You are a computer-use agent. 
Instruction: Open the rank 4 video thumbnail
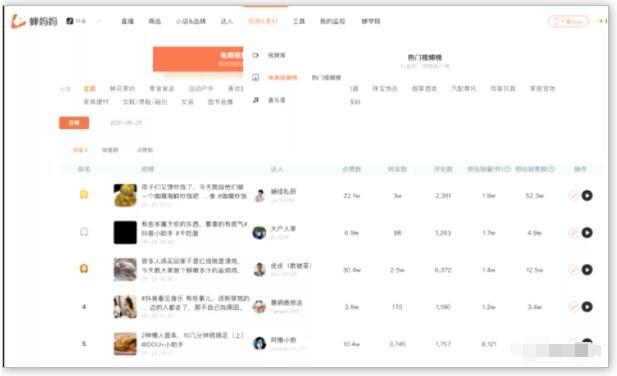[x=125, y=306]
